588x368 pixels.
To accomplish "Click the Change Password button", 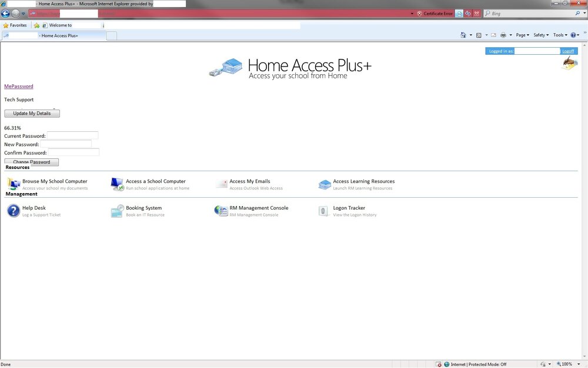I will 32,162.
